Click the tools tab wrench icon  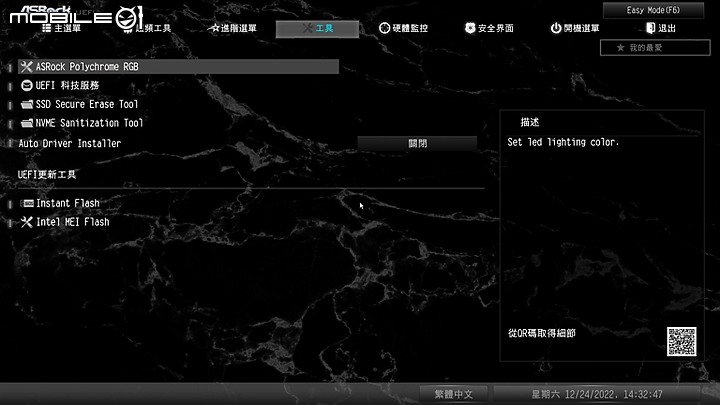pyautogui.click(x=307, y=28)
